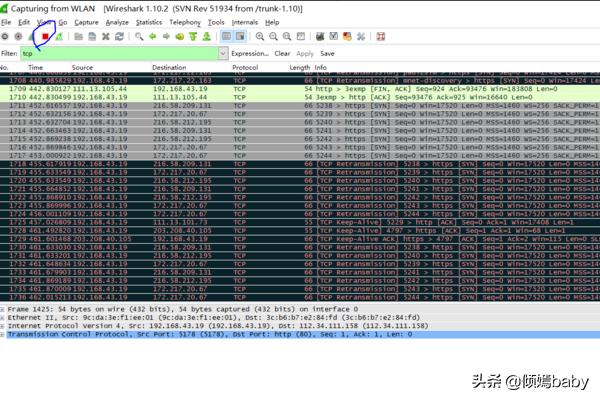Click the Expression... button
Screen dimensions: 600x400
pos(250,54)
